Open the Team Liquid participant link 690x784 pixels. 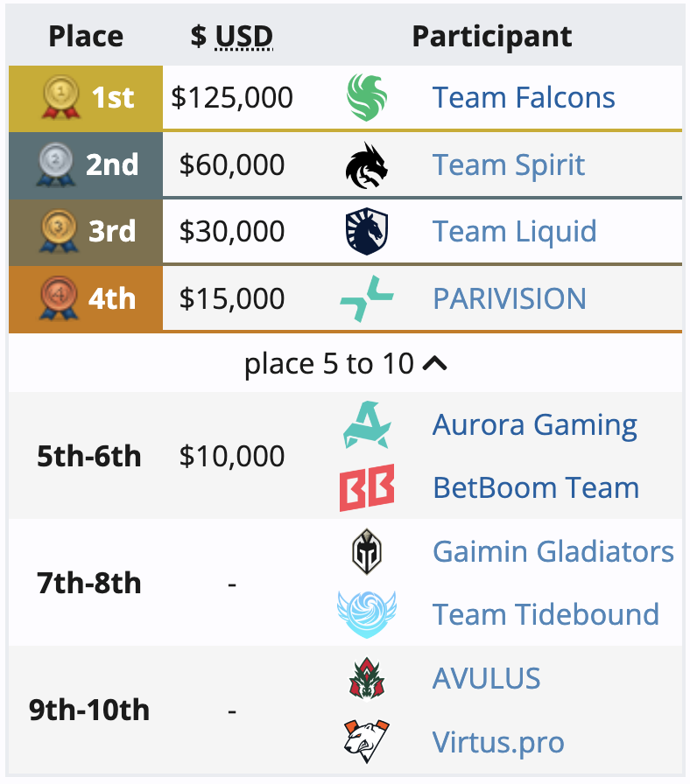pyautogui.click(x=514, y=232)
